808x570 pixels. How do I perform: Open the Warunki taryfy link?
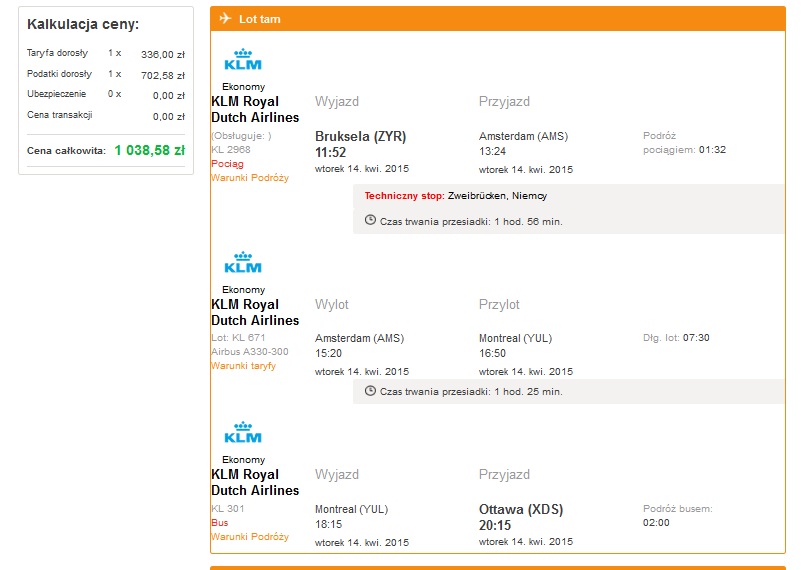click(244, 366)
